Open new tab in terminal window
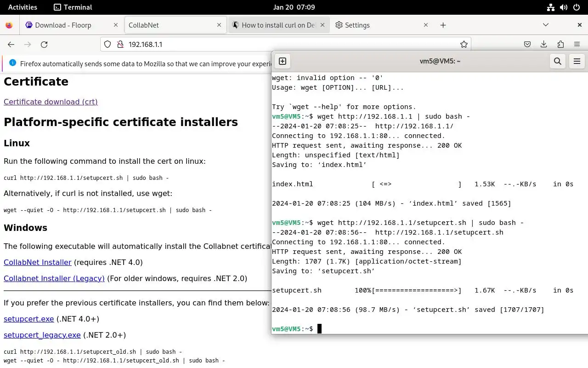Screen dimensions: 588x368 [283, 61]
